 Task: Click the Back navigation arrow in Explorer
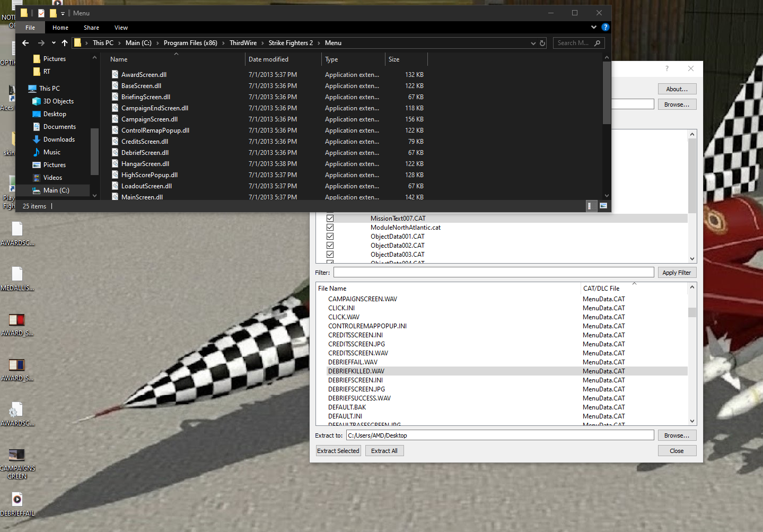(25, 43)
